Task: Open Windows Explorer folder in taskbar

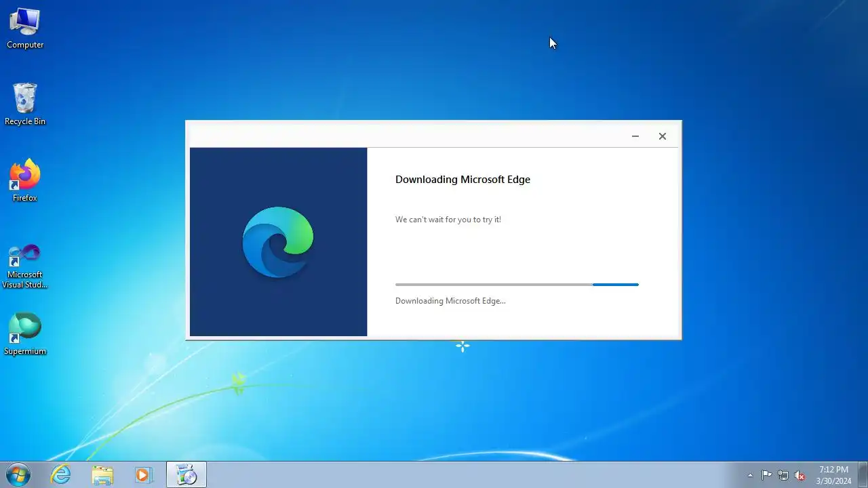Action: [x=102, y=474]
